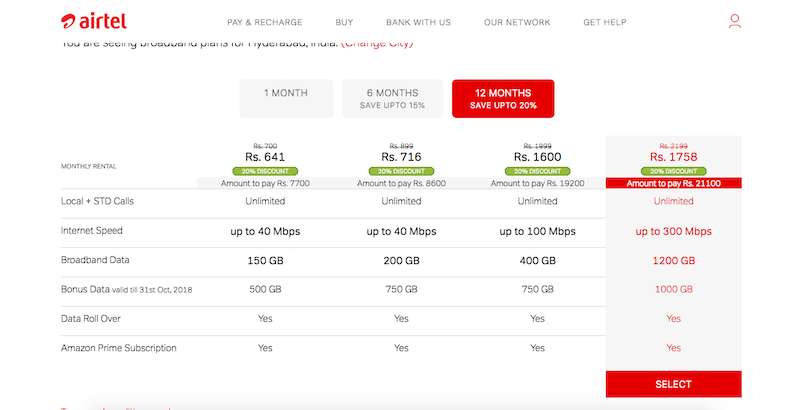Click the Internet Speed row label

(92, 230)
